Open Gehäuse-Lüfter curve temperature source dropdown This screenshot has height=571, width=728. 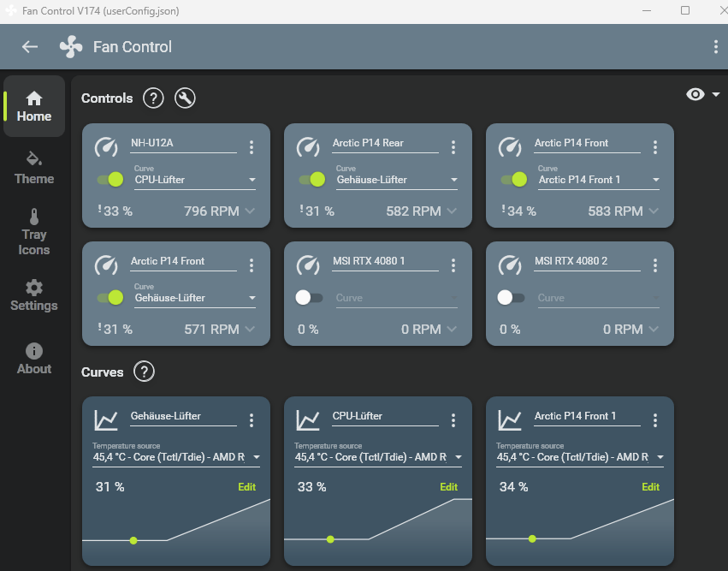[176, 457]
